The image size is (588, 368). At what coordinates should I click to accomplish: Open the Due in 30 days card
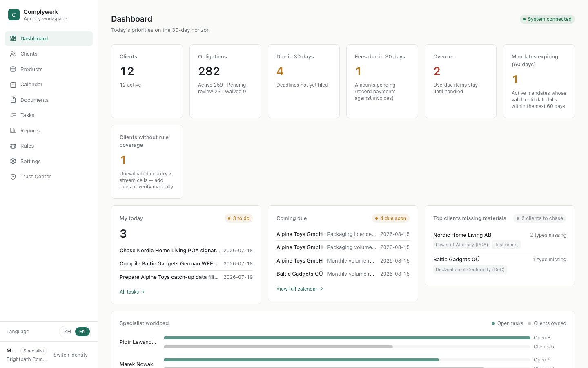point(304,81)
